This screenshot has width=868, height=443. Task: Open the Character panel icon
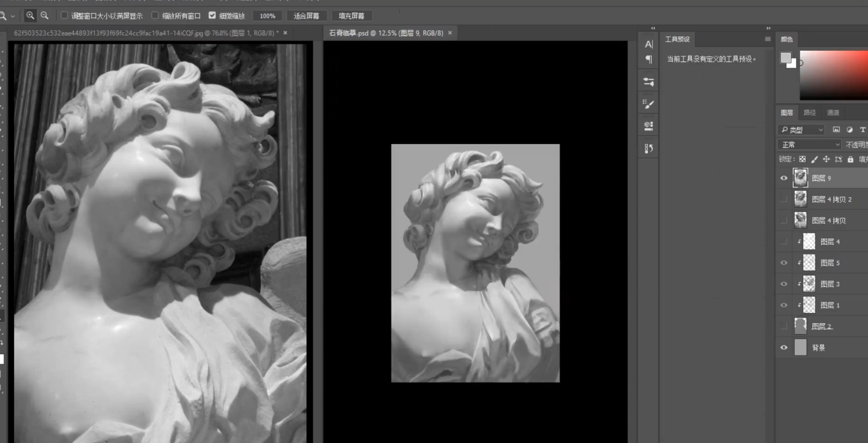coord(648,44)
